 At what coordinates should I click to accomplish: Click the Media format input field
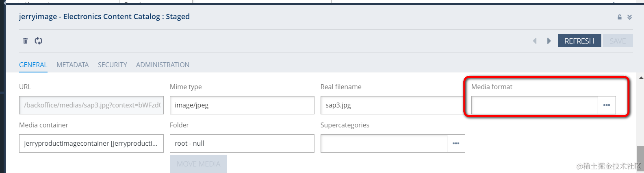[x=534, y=105]
